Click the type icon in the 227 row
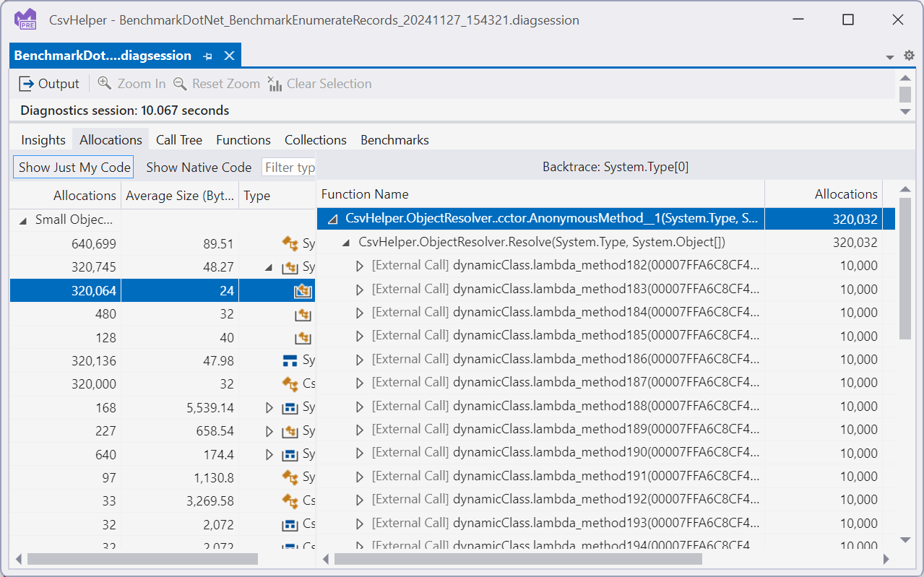Screen dimensions: 924x577 (290, 431)
